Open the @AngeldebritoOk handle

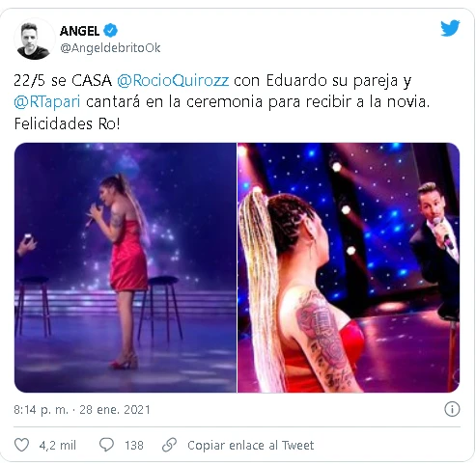[x=110, y=48]
